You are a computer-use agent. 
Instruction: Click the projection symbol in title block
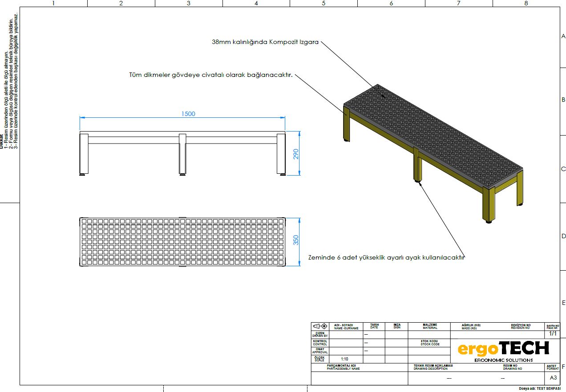pos(320,326)
